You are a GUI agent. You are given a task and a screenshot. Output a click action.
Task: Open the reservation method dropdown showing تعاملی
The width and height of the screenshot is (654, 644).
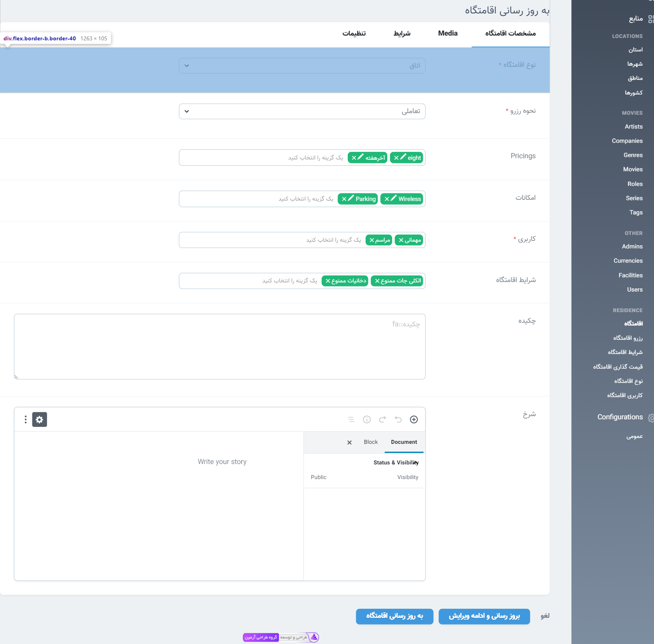click(302, 112)
